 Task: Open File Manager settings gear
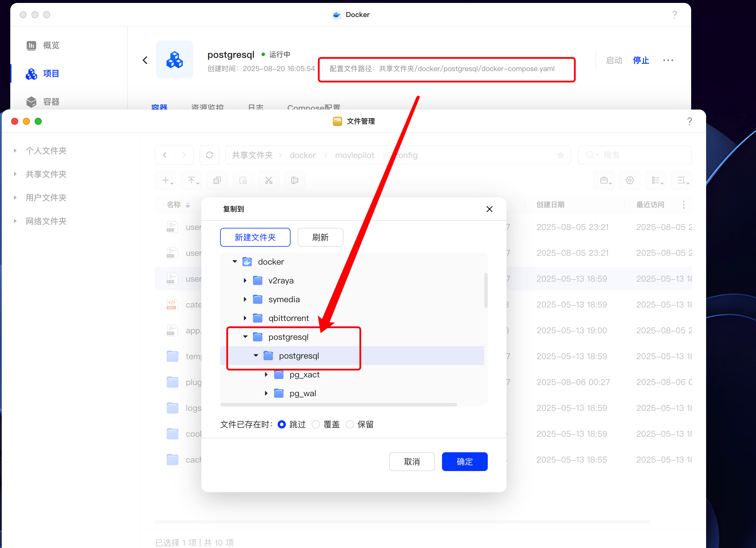click(630, 180)
